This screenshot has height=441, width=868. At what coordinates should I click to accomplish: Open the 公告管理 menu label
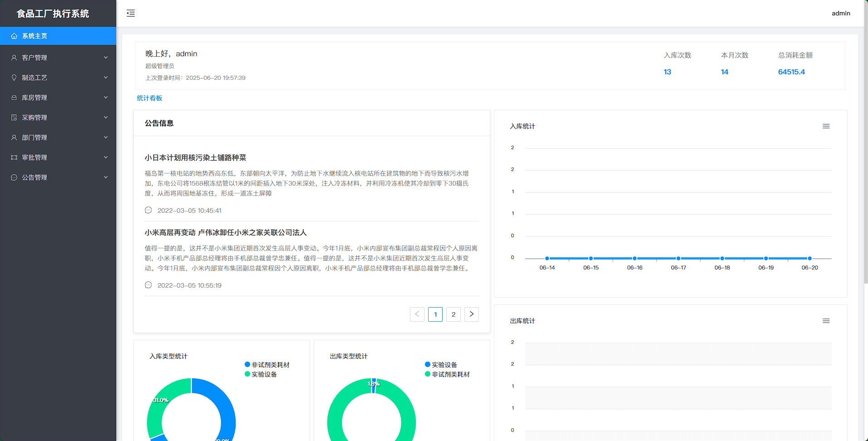point(35,177)
